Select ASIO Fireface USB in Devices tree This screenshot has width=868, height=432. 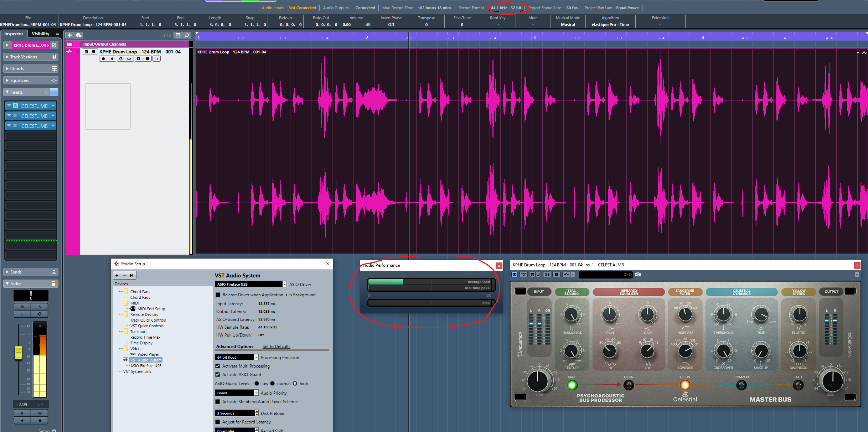146,366
